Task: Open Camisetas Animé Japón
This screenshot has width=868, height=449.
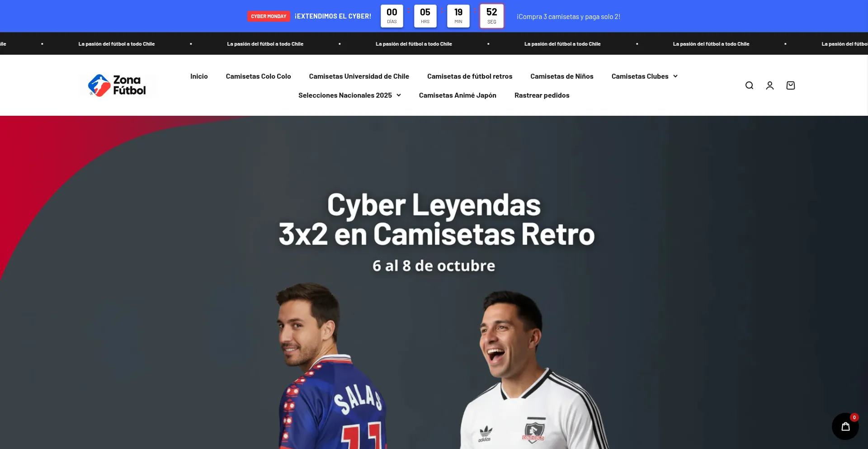Action: (x=458, y=95)
